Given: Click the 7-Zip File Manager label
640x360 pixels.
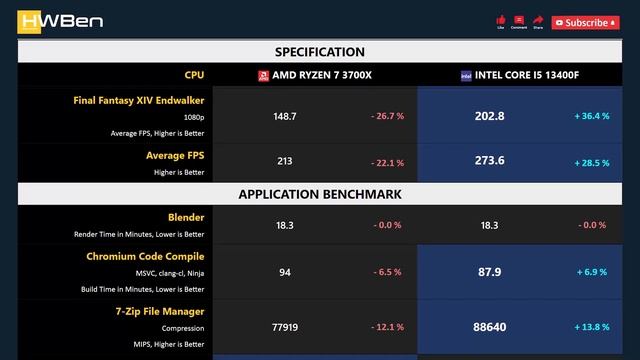Looking at the screenshot, I should pyautogui.click(x=160, y=311).
